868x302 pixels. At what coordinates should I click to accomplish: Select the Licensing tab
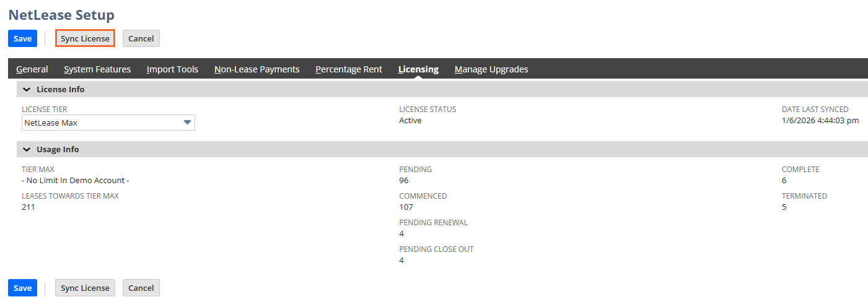coord(418,69)
